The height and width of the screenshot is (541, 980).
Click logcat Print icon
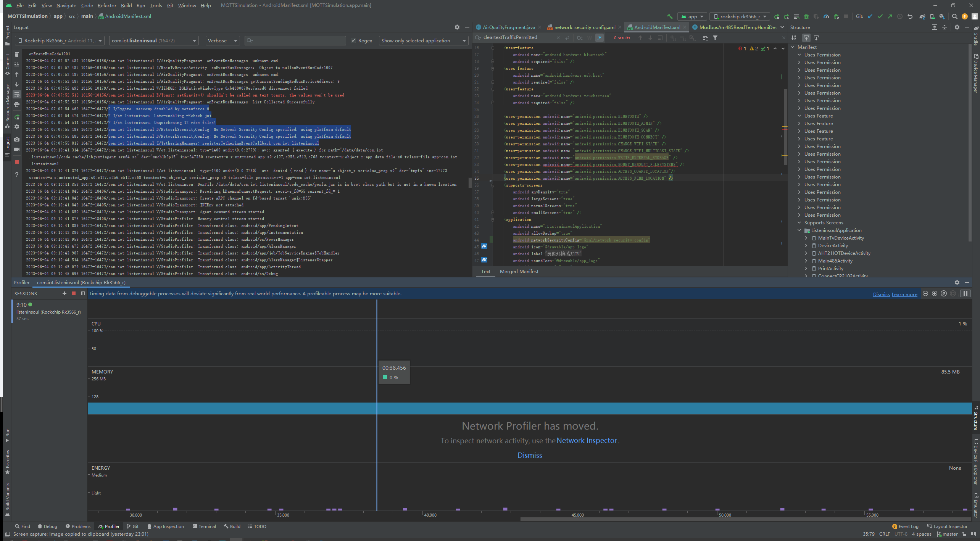pos(17,104)
